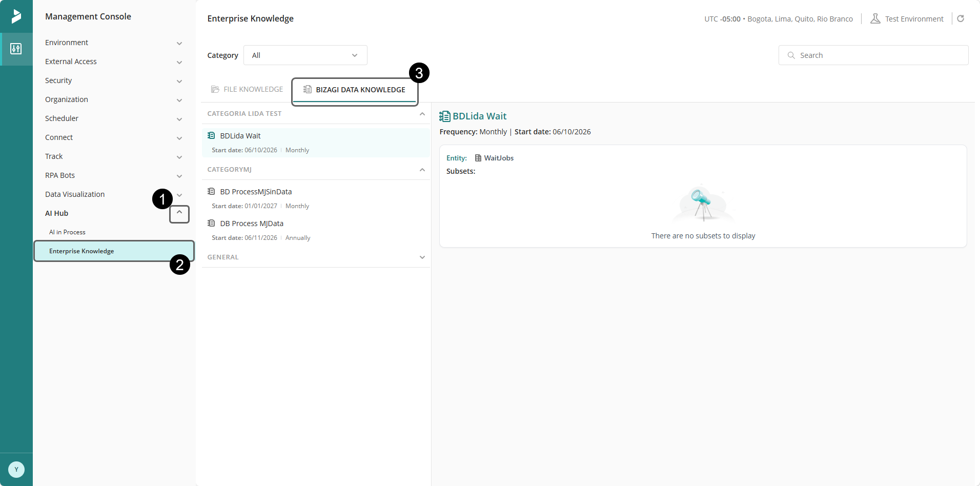
Task: Click the Management Console heading
Action: pos(88,16)
